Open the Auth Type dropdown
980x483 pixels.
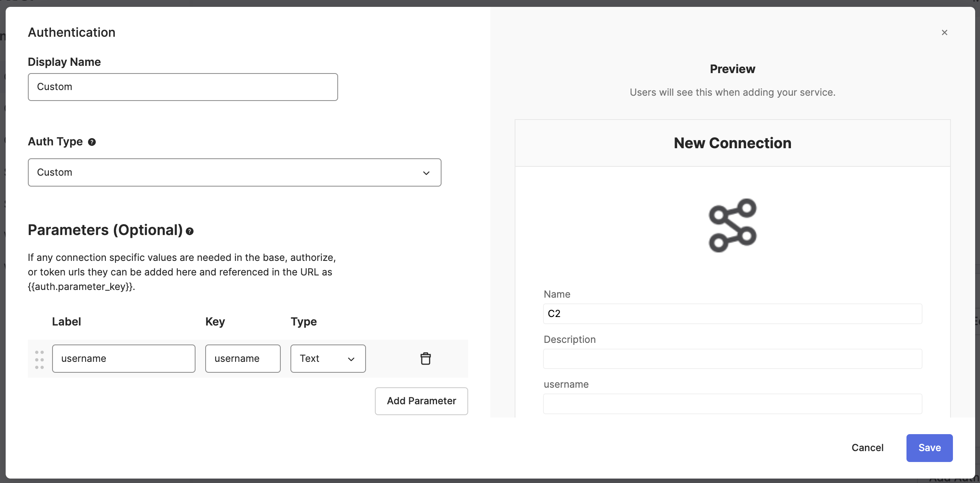pos(234,172)
